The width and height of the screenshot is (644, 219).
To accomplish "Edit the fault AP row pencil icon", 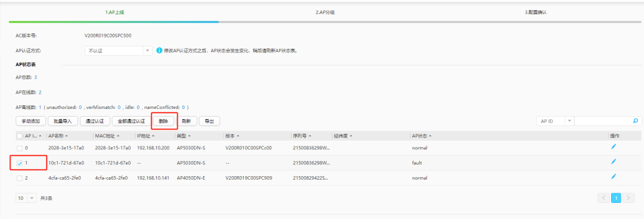I will [614, 162].
